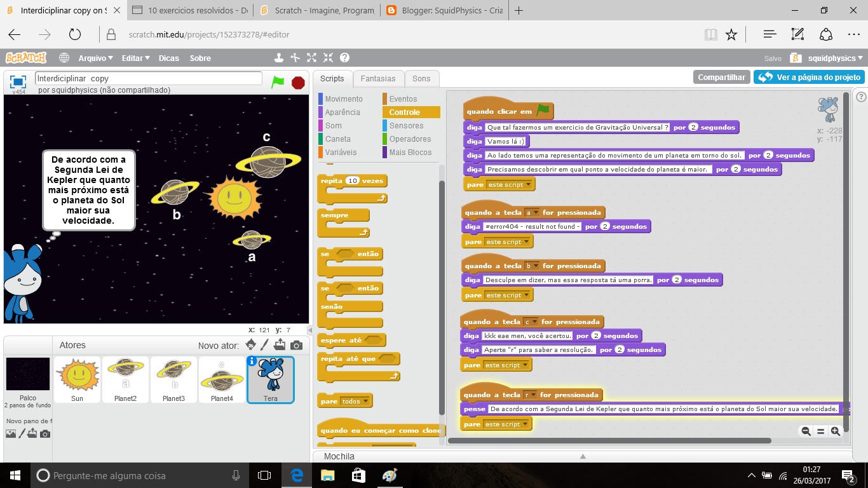The image size is (868, 488).
Task: Upload sprite from file
Action: click(280, 345)
